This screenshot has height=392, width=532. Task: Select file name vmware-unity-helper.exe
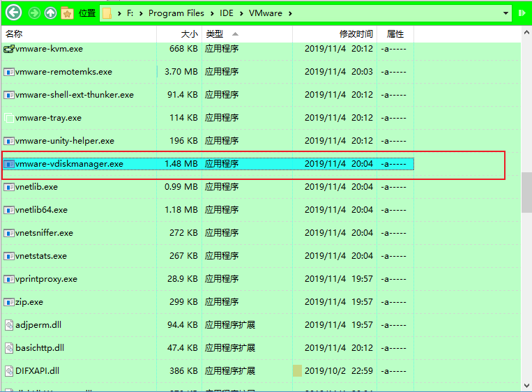[x=64, y=141]
